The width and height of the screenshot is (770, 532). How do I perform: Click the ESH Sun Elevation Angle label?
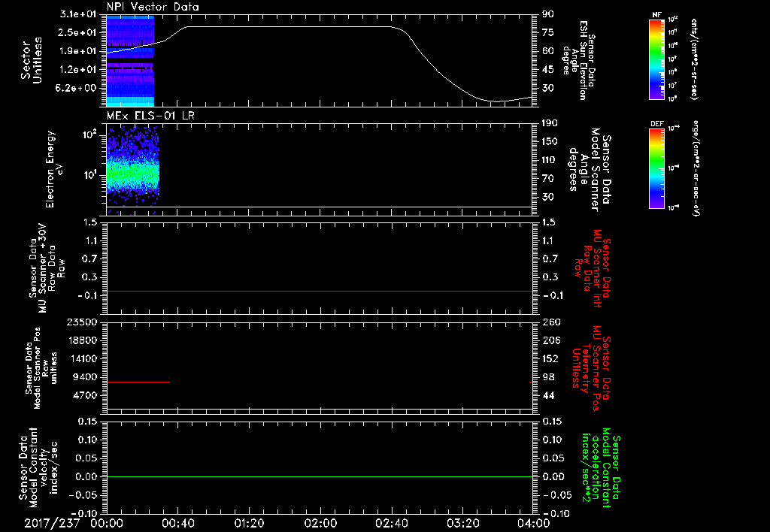coord(578,60)
